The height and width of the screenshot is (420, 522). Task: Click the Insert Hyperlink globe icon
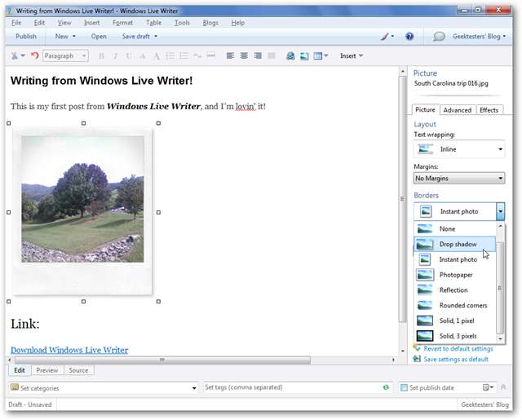[290, 56]
